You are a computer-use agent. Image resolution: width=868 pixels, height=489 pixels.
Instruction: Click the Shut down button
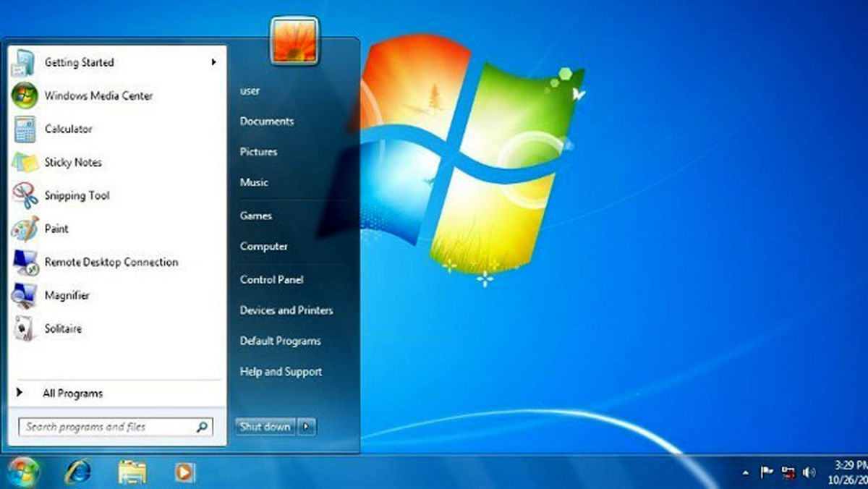265,427
